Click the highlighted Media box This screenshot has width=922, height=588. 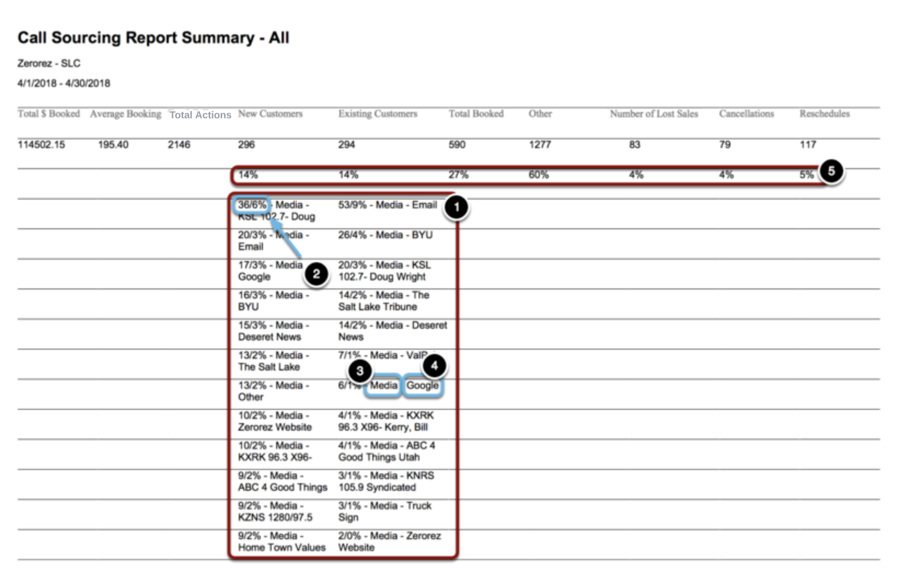tap(383, 385)
